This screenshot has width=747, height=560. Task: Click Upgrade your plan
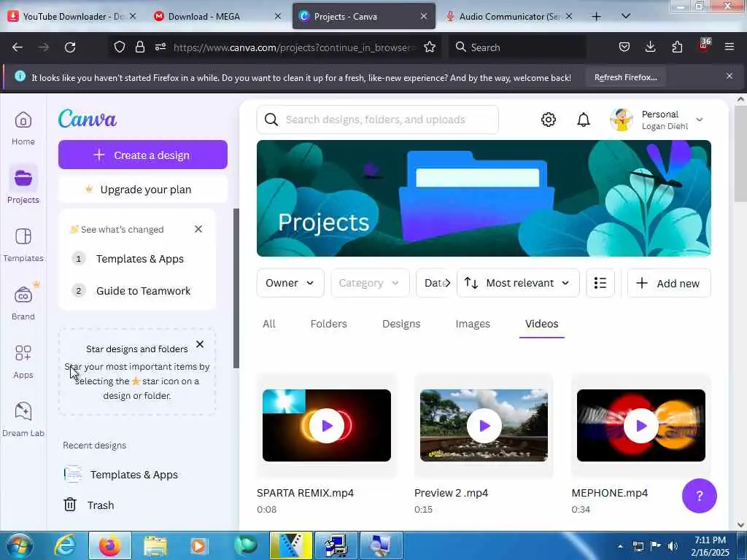coord(143,190)
